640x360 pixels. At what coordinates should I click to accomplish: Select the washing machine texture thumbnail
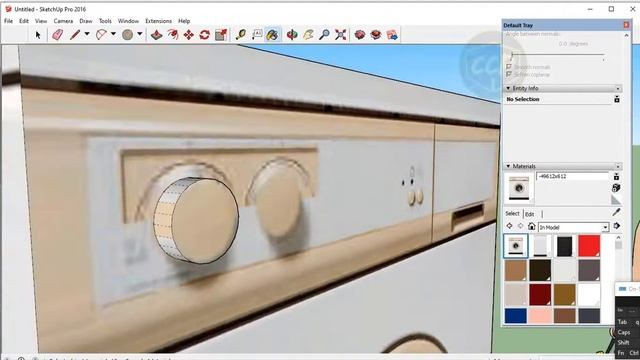click(x=516, y=246)
